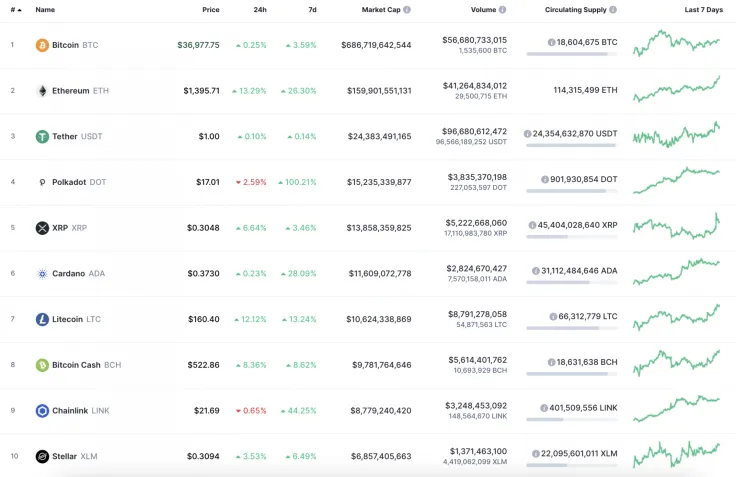
Task: Click info icon beside Bitcoin circulating supply
Action: [x=552, y=42]
